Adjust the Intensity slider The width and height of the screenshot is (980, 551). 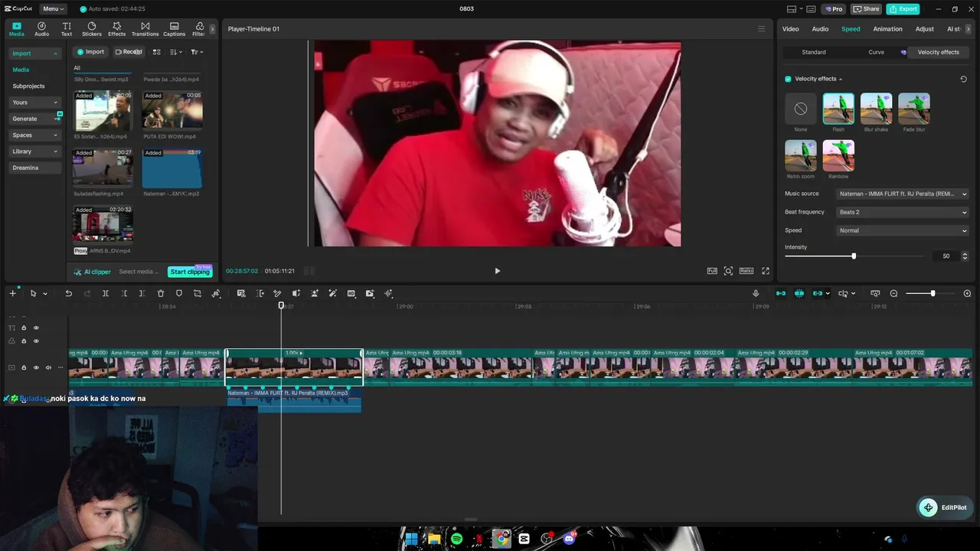[854, 256]
